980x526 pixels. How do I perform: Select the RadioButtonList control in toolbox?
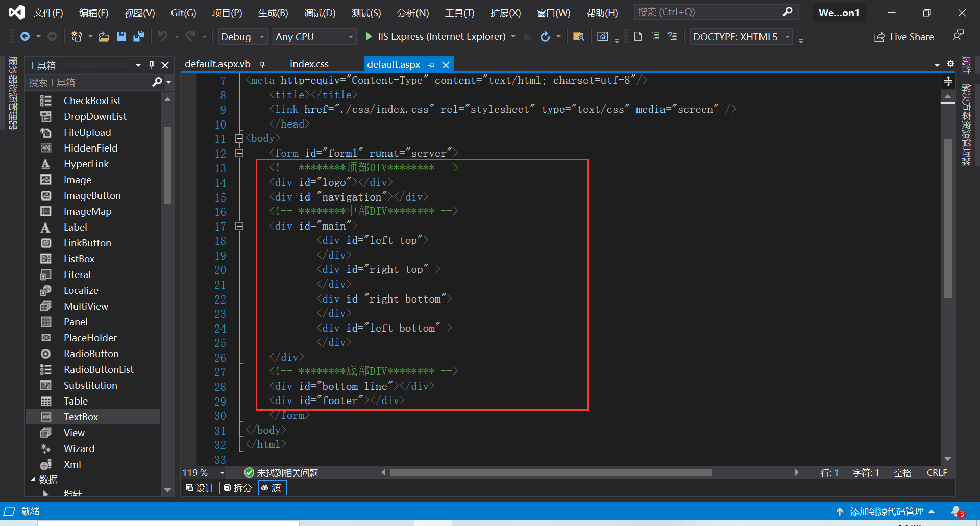tap(99, 369)
